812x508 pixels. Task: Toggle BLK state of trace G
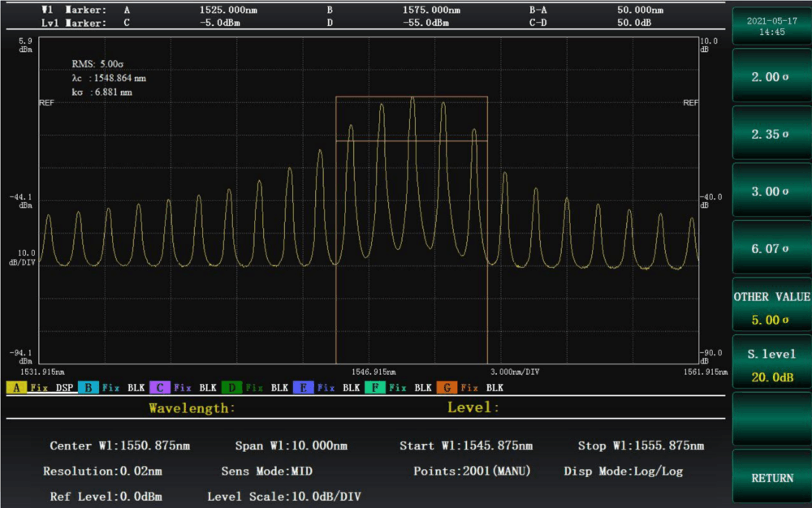[x=495, y=388]
